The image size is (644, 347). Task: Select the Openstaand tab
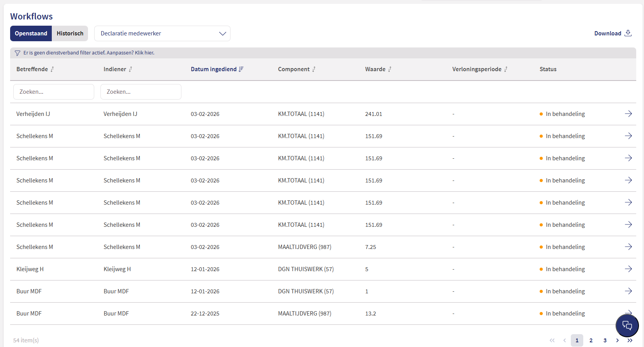coord(31,33)
